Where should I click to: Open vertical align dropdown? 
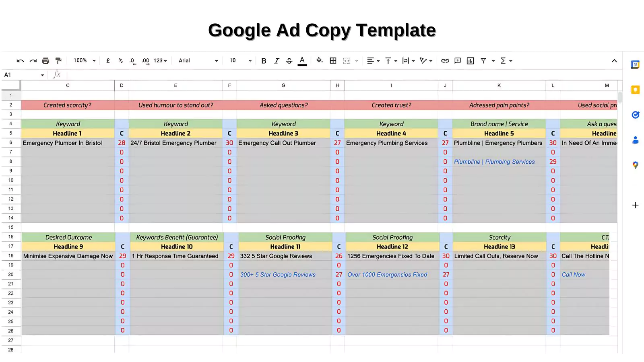coord(391,61)
